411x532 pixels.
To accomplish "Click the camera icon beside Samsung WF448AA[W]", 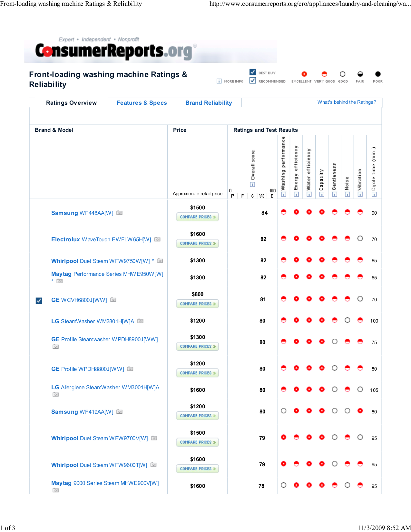I will (x=119, y=213).
